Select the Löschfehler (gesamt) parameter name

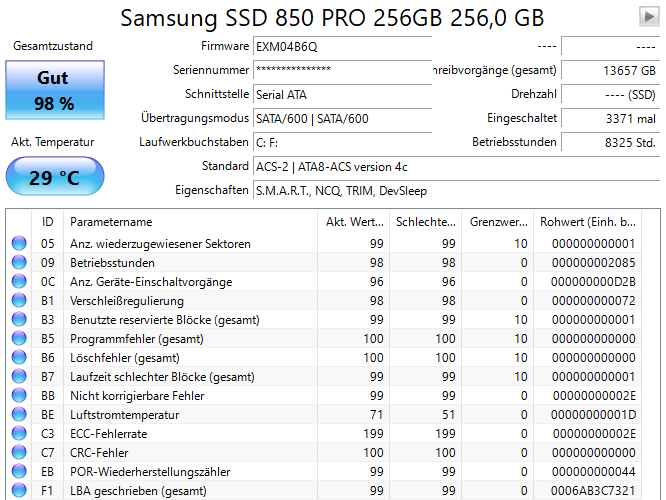(125, 358)
